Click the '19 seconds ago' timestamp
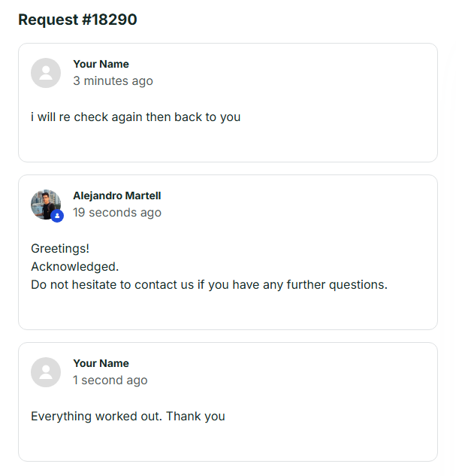 (x=116, y=213)
